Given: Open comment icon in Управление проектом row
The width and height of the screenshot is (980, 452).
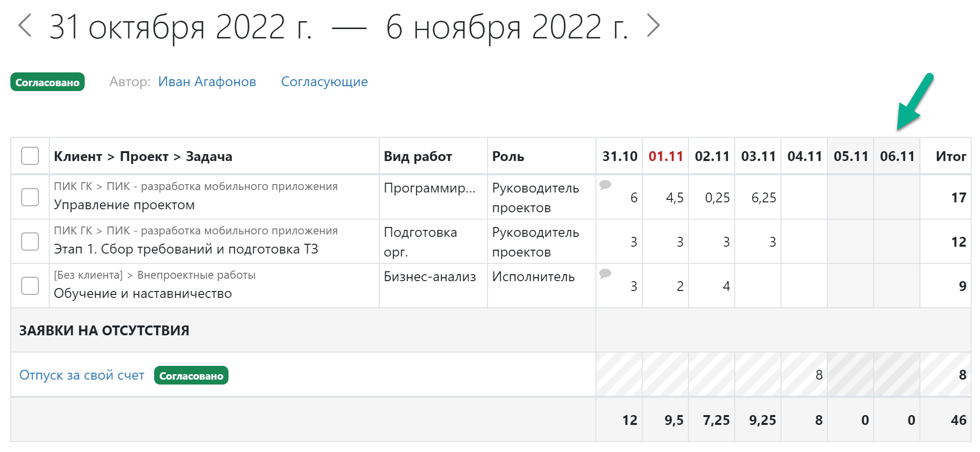Looking at the screenshot, I should [x=605, y=185].
